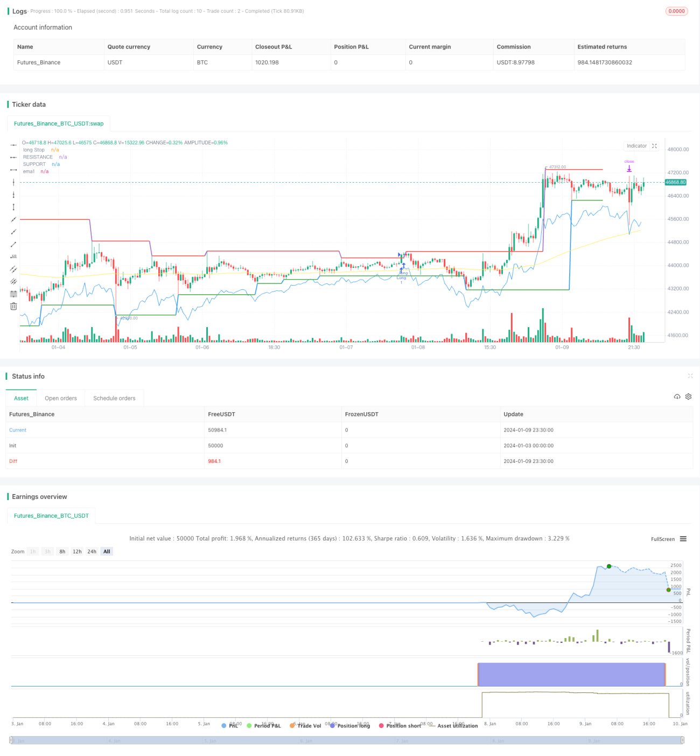The image size is (700, 756).
Task: Select the diagonal straight line tool
Action: click(x=13, y=219)
